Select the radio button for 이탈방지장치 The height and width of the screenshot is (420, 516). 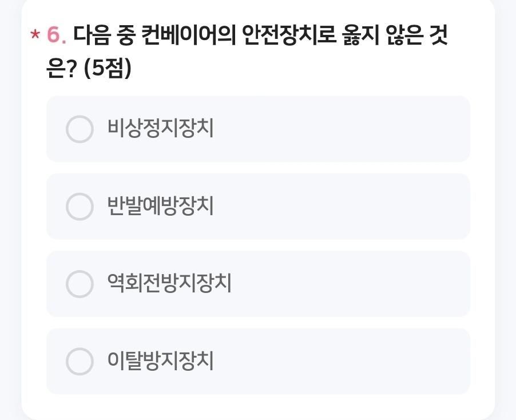click(80, 361)
